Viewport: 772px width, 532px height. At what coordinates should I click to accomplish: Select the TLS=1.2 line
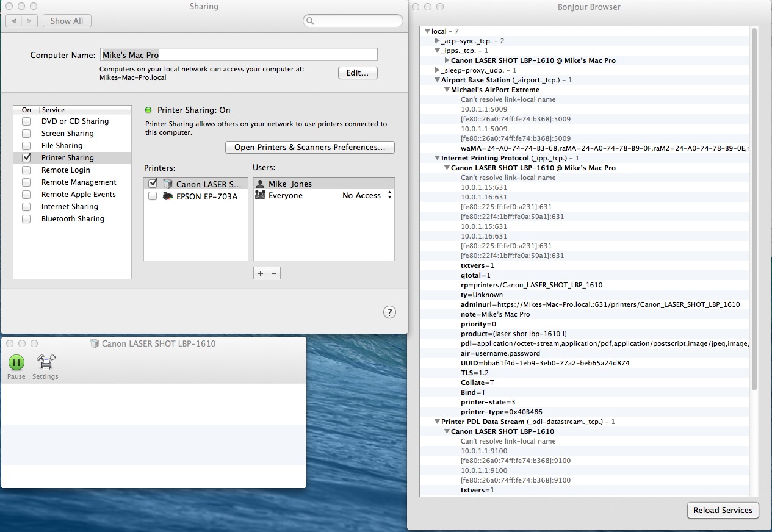[x=475, y=373]
